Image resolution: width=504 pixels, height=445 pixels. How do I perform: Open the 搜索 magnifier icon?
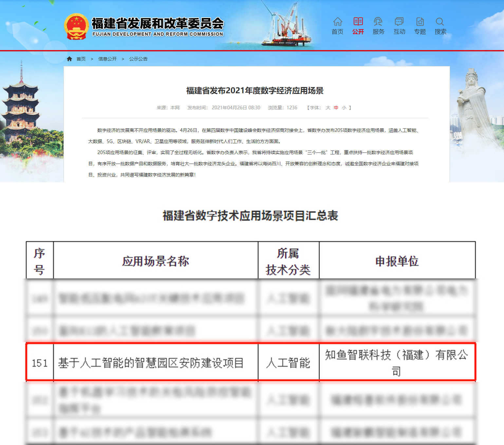(x=440, y=22)
